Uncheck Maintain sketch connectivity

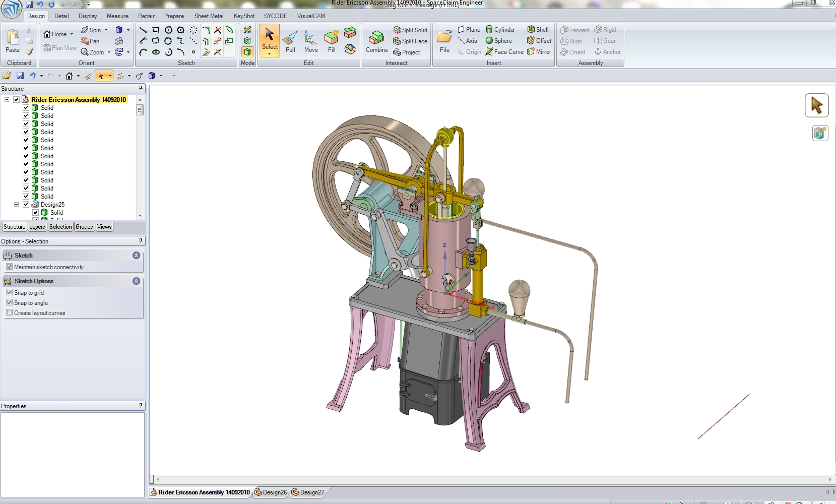9,267
